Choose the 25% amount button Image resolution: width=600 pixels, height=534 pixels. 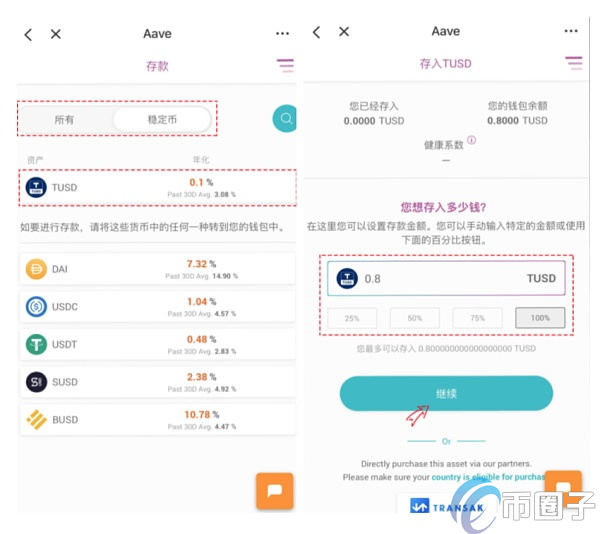coord(352,318)
